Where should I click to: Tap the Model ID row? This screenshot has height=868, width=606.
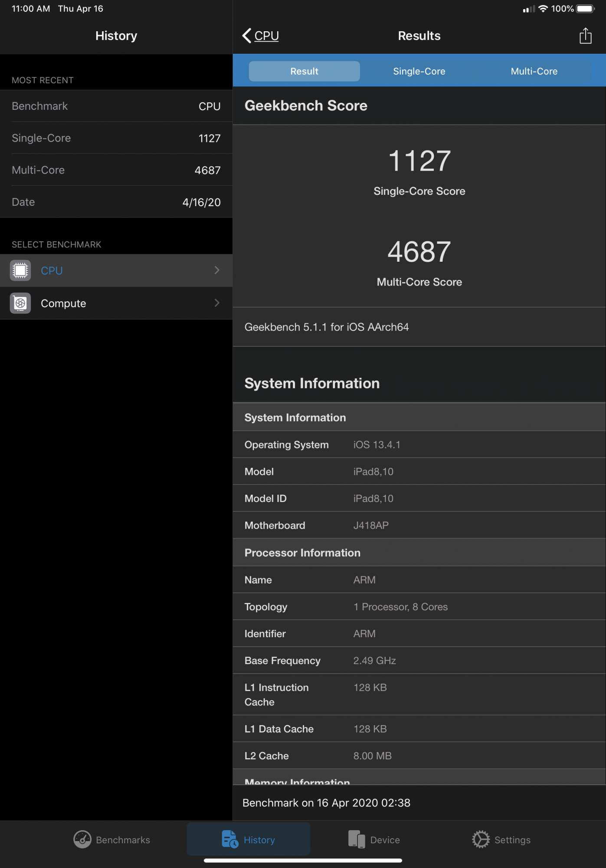point(419,498)
